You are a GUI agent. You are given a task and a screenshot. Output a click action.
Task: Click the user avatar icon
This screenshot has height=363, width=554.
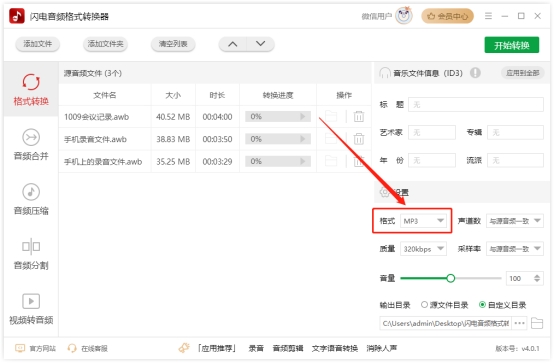[x=404, y=16]
